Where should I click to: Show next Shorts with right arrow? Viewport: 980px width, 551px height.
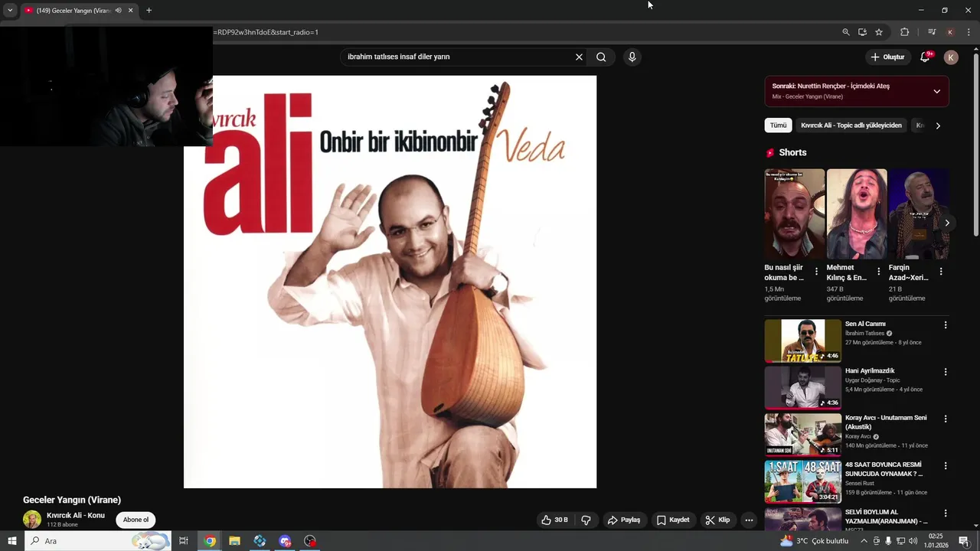click(x=947, y=223)
